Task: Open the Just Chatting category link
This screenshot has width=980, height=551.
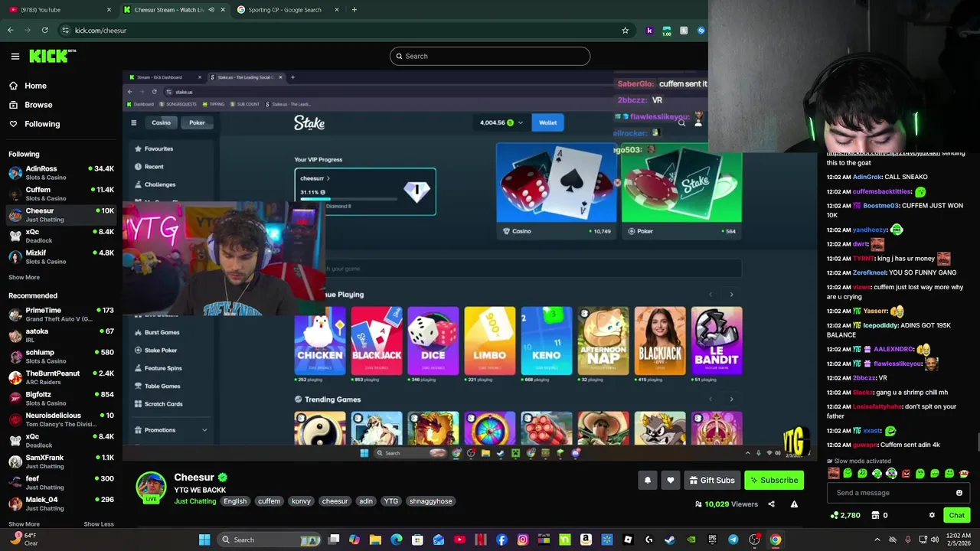Action: [195, 501]
